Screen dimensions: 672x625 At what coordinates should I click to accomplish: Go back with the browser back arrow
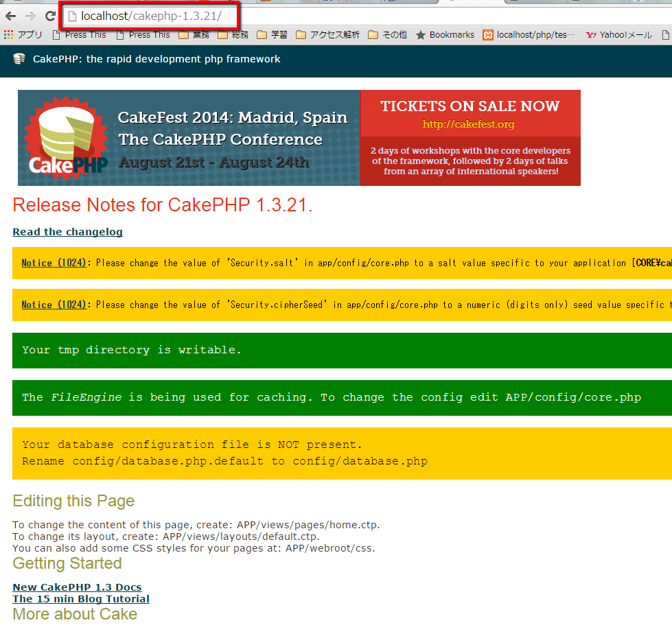pos(11,16)
